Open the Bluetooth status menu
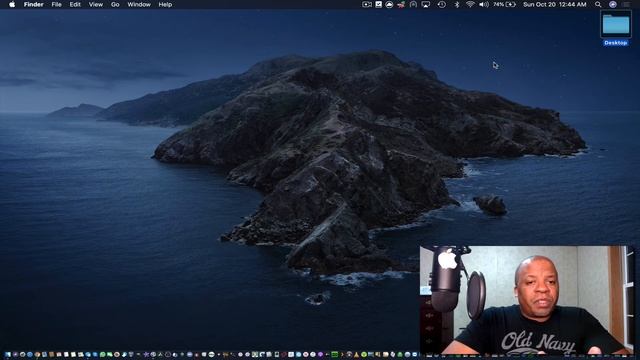Viewport: 640px width, 360px height. 457,4
